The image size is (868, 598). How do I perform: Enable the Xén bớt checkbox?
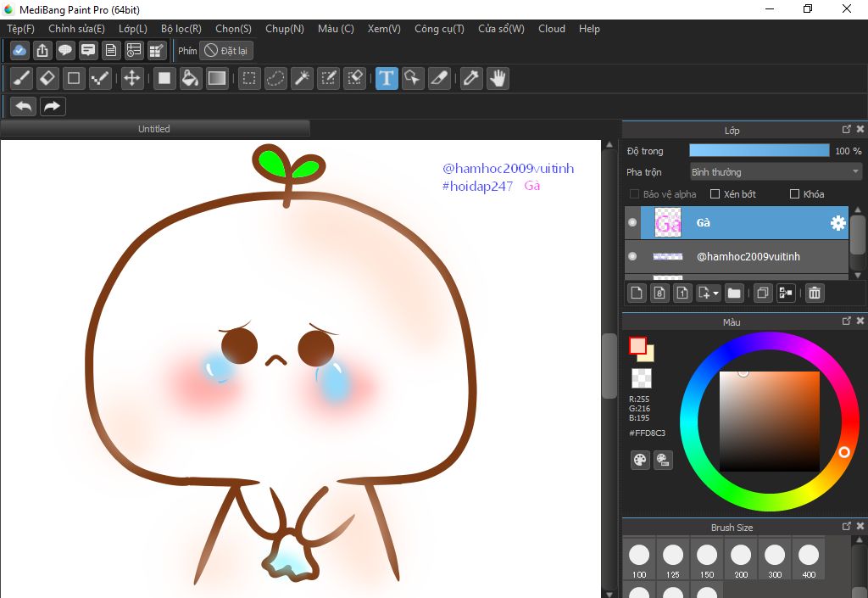pos(715,193)
